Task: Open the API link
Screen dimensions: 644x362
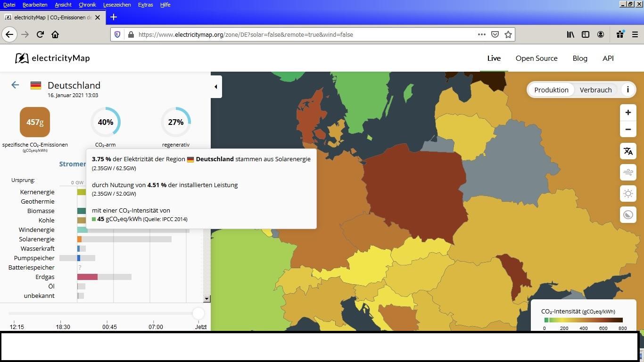Action: point(608,58)
